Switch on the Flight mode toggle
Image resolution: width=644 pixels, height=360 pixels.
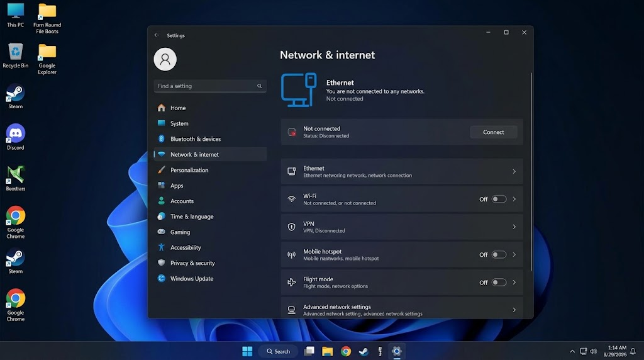(499, 283)
